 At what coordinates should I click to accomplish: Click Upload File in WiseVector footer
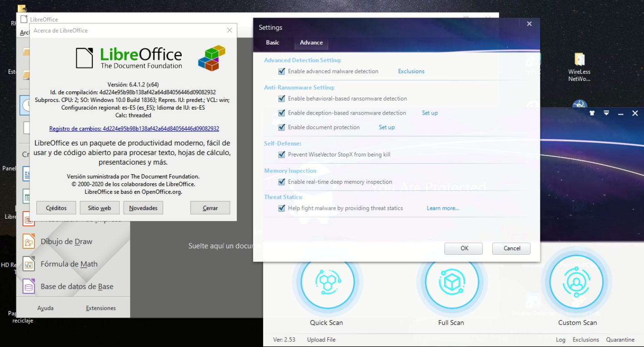point(321,340)
